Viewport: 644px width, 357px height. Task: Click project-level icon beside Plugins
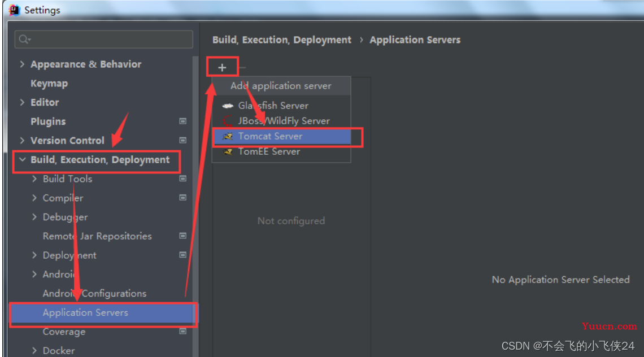(183, 121)
